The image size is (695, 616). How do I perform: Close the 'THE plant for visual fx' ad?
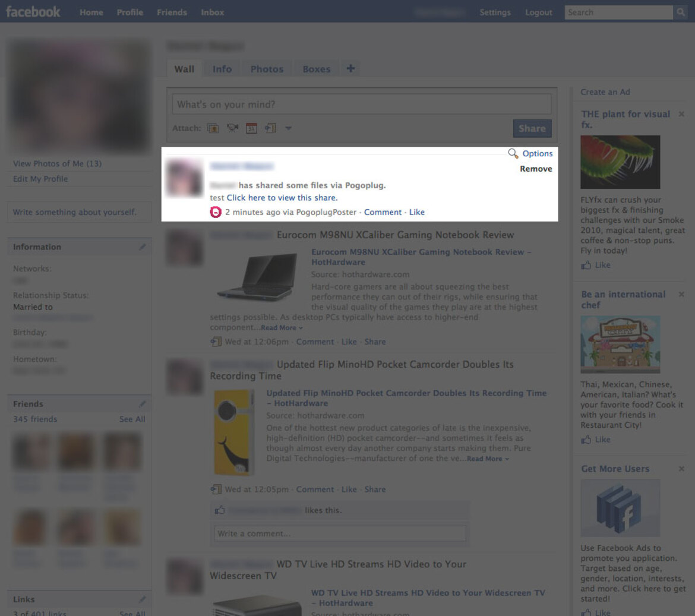click(x=681, y=114)
